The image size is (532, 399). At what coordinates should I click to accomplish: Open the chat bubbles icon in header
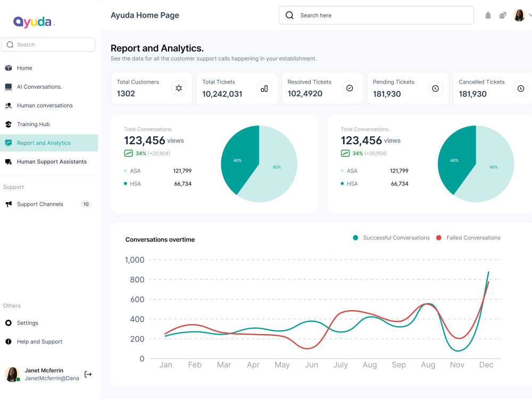pos(503,15)
